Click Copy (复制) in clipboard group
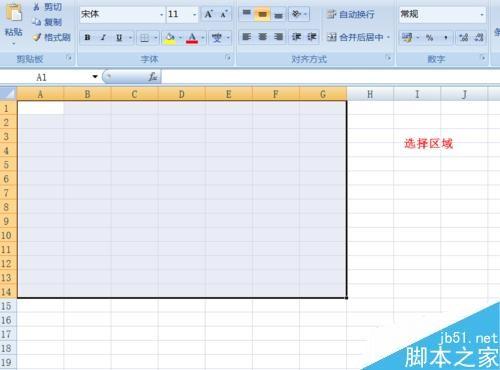 coord(47,22)
